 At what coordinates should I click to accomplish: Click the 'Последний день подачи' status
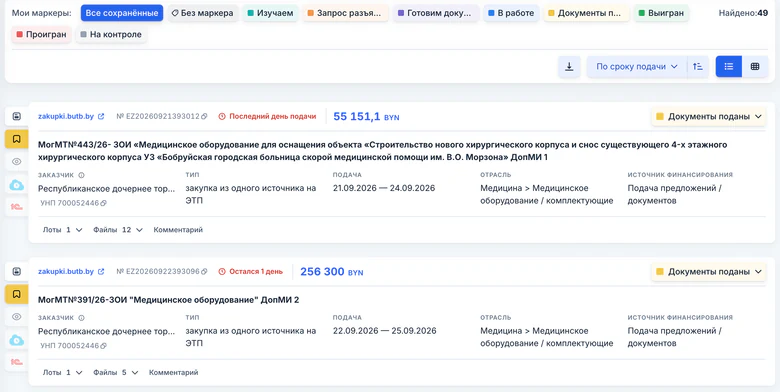[x=268, y=116]
